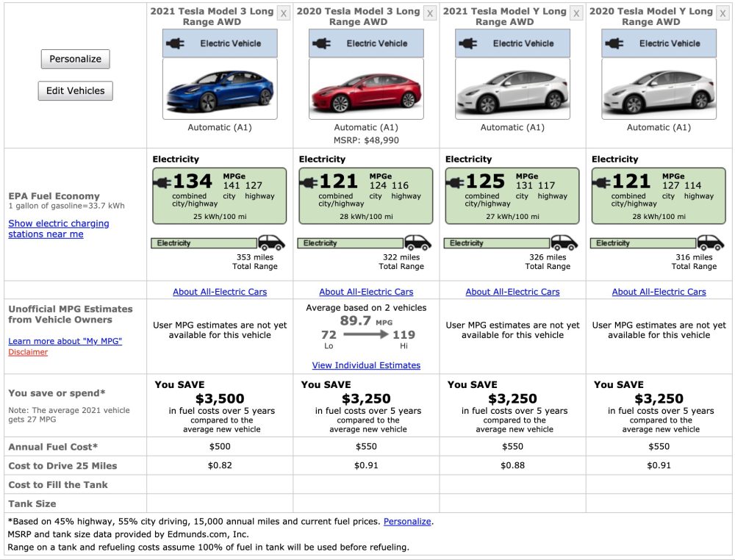Open Learn more about "My MPG" link
The width and height of the screenshot is (735, 560).
click(65, 341)
